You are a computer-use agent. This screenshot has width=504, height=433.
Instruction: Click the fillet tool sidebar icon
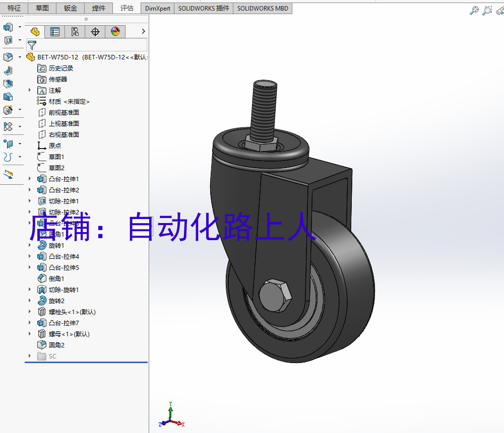(x=8, y=57)
